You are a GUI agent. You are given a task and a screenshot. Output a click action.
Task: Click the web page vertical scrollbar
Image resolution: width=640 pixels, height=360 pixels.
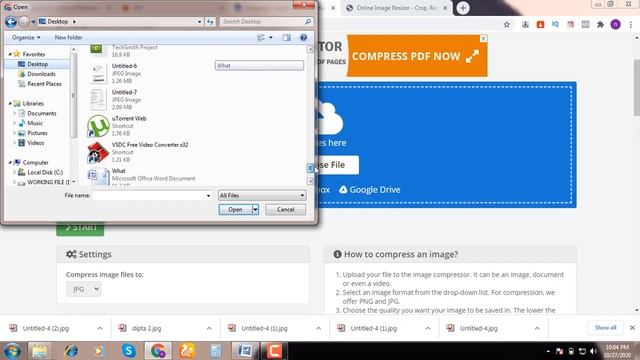click(x=636, y=88)
